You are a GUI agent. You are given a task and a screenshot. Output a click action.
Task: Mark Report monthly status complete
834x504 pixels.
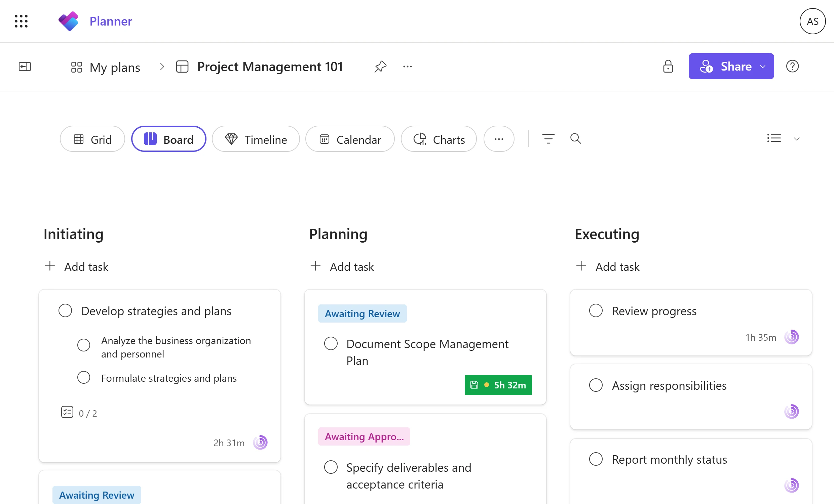596,459
